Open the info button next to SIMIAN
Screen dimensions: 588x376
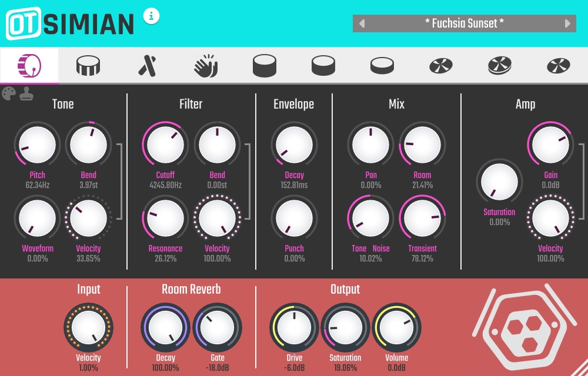[152, 16]
